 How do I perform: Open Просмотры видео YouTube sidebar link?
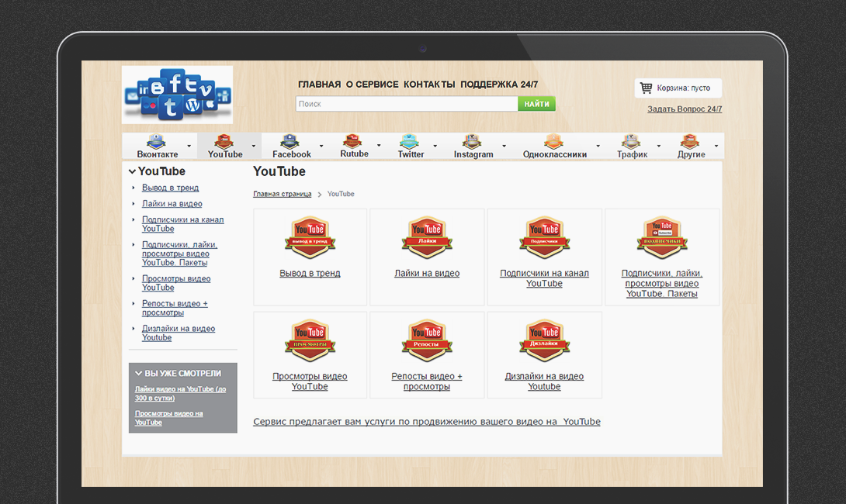point(176,283)
